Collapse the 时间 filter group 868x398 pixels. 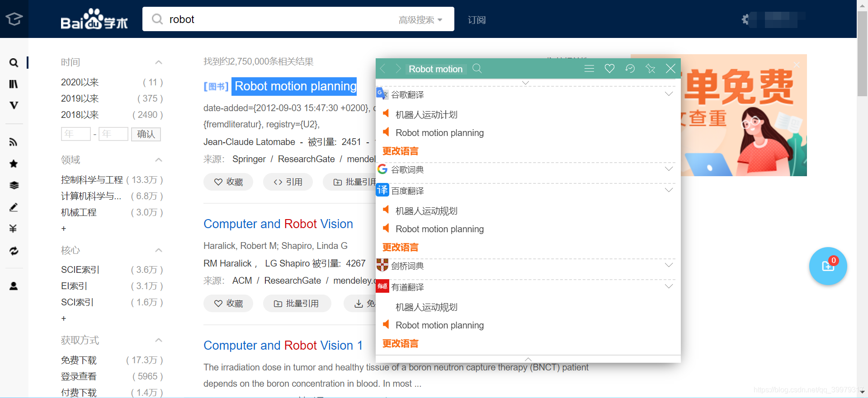[x=159, y=62]
